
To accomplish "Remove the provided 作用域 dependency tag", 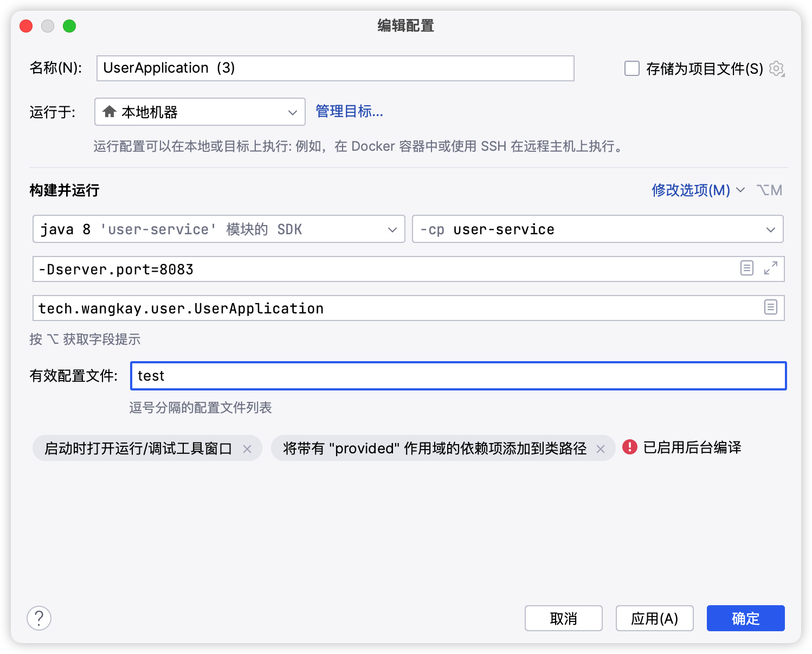I will [x=601, y=449].
